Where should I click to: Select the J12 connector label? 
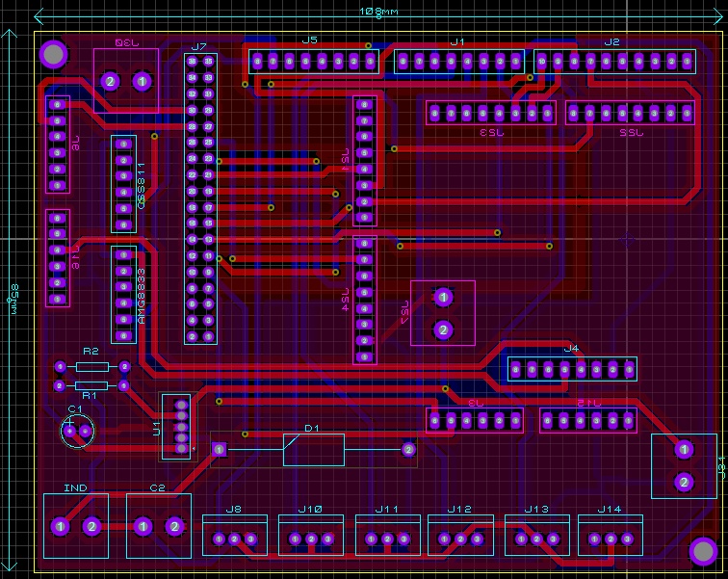tap(459, 510)
